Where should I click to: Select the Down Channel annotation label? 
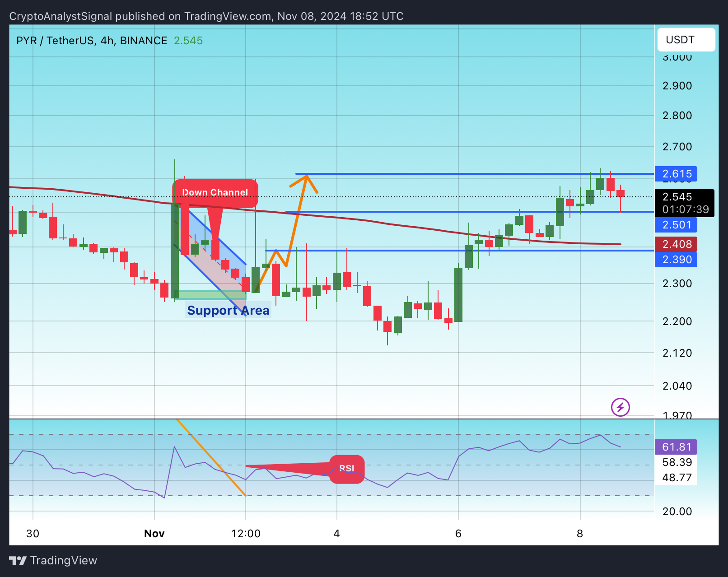(x=215, y=193)
